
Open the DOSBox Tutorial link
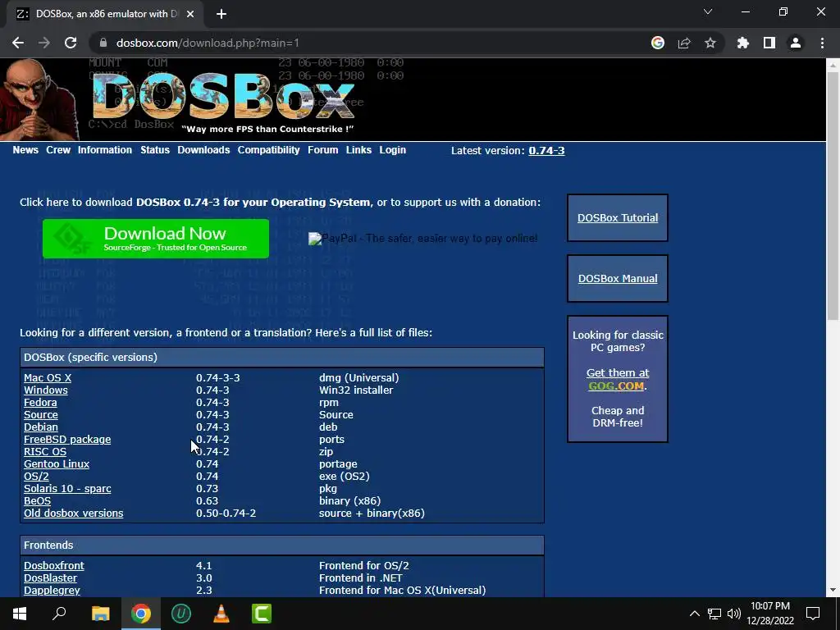point(618,217)
